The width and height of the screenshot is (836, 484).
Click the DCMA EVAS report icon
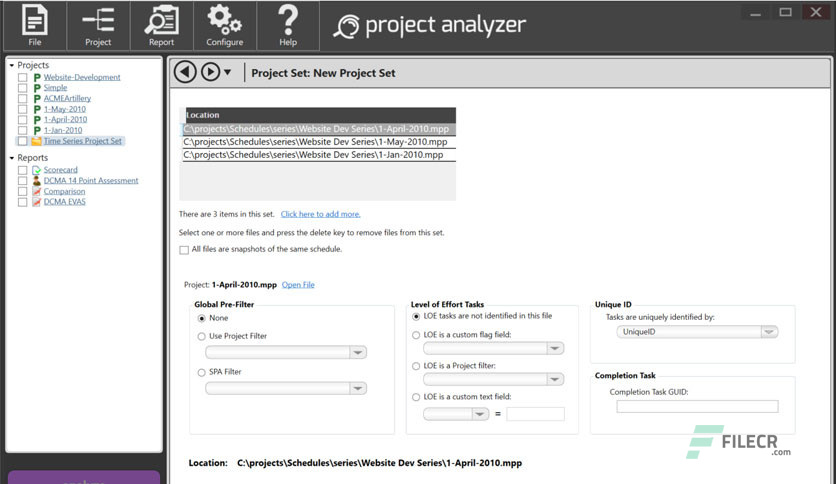36,202
